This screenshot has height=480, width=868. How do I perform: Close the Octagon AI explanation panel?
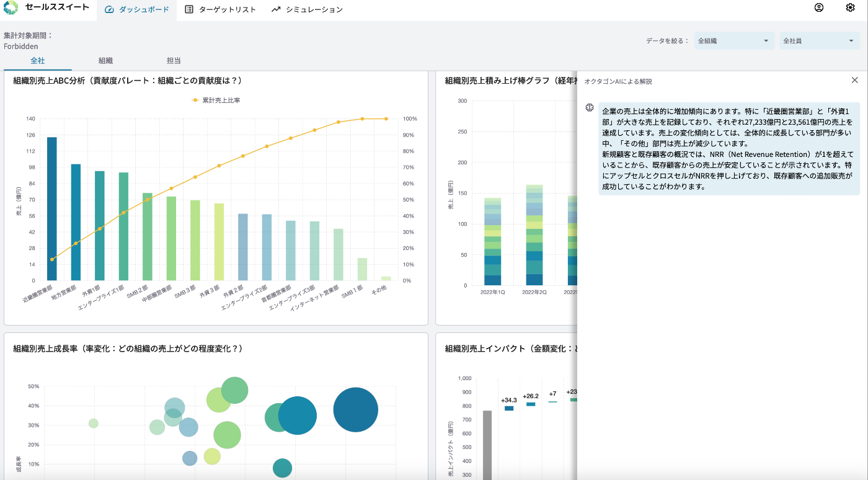coord(855,80)
